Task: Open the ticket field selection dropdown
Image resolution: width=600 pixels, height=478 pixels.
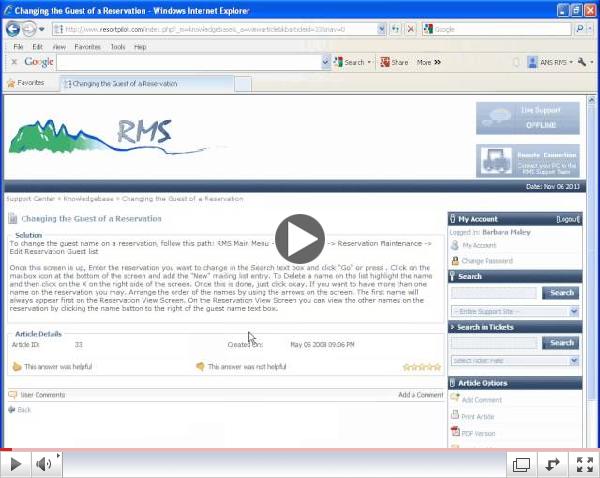Action: tap(574, 360)
